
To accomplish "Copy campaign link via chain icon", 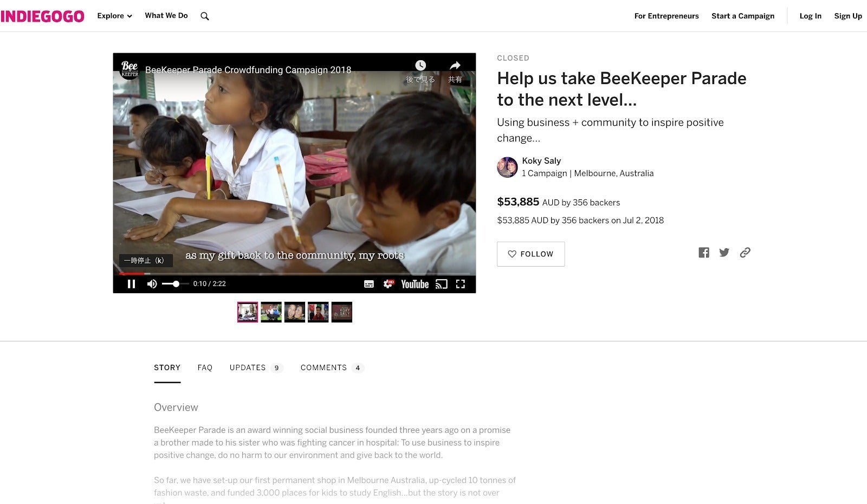I will pyautogui.click(x=745, y=253).
